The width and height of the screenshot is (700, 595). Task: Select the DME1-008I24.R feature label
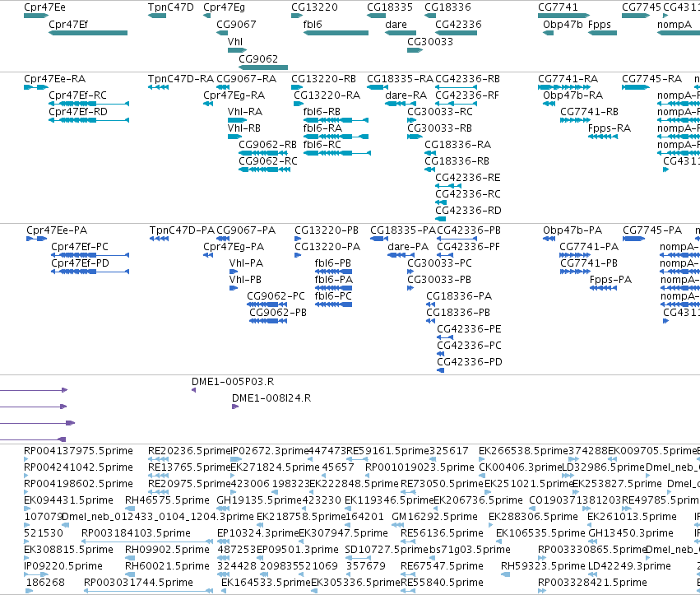(x=271, y=398)
